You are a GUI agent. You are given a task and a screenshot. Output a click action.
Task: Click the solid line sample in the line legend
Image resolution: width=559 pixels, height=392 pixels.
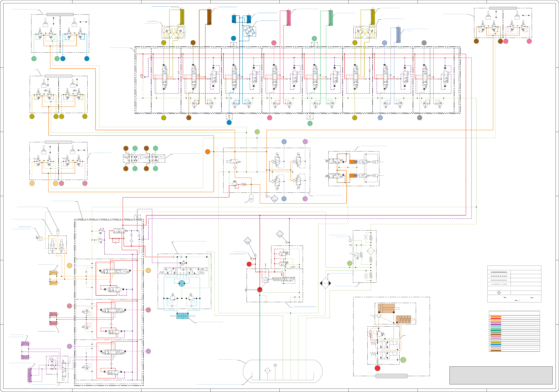pos(499,272)
